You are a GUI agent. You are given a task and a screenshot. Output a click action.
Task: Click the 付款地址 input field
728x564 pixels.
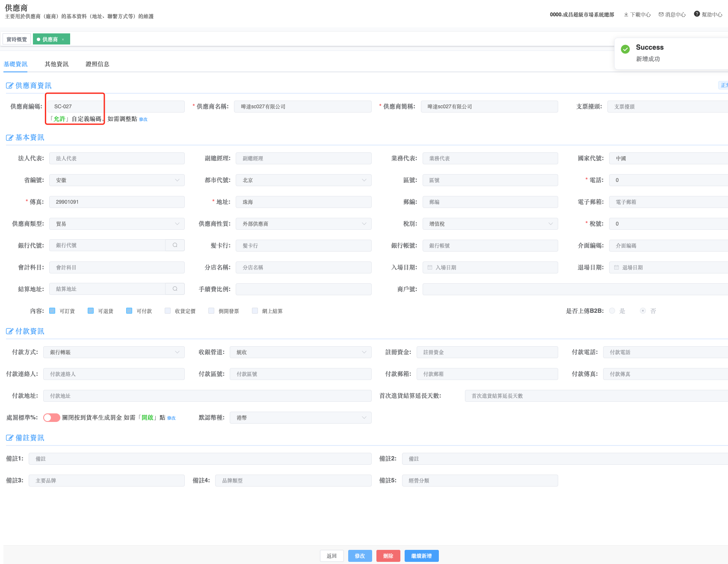point(207,396)
